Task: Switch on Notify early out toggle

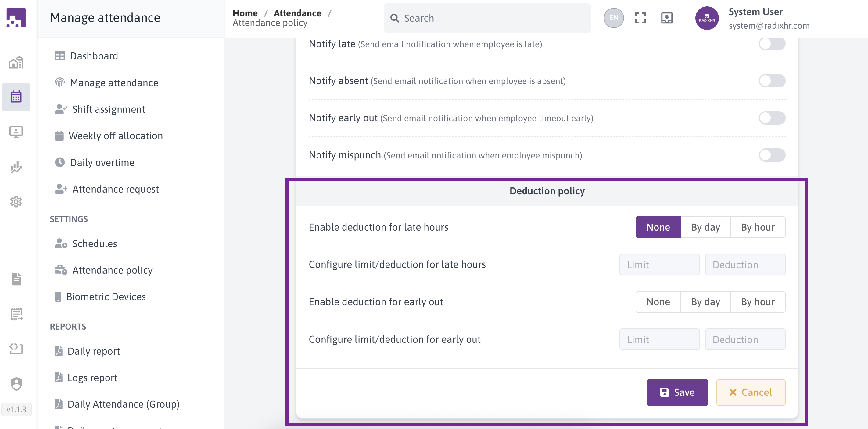Action: point(772,118)
